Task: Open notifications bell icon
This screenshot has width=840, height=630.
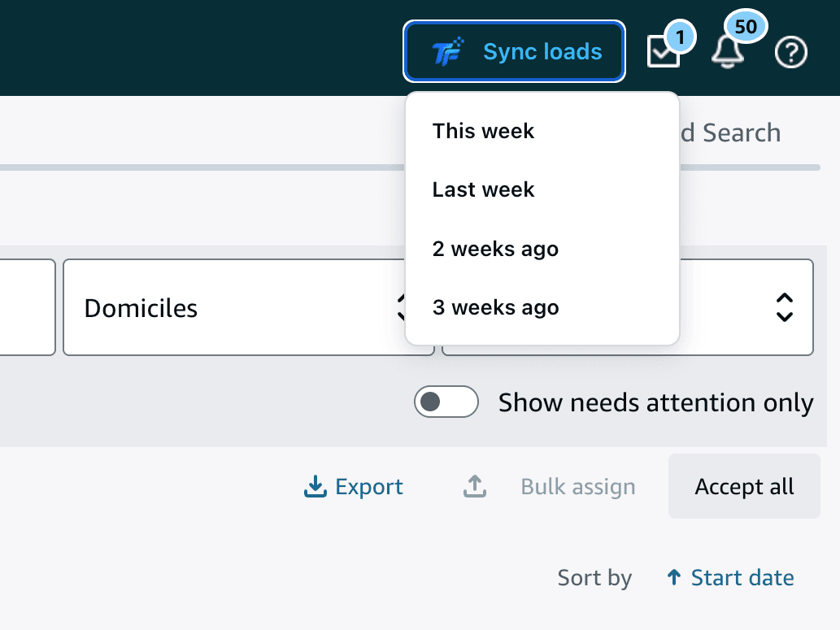Action: [x=728, y=51]
